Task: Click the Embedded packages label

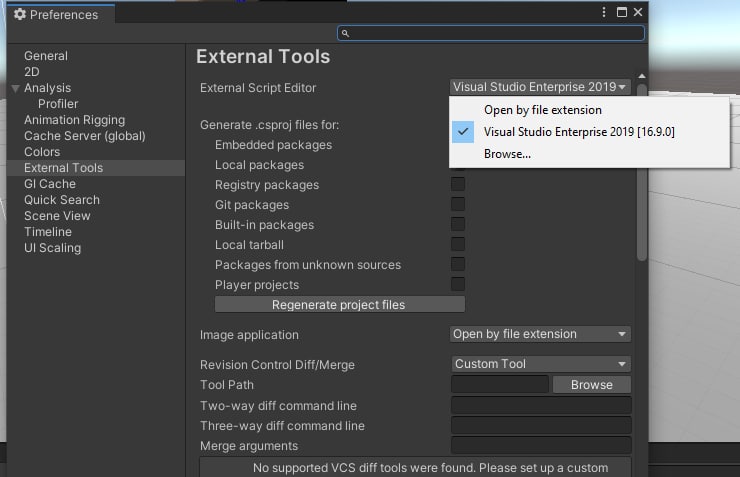Action: [x=273, y=145]
